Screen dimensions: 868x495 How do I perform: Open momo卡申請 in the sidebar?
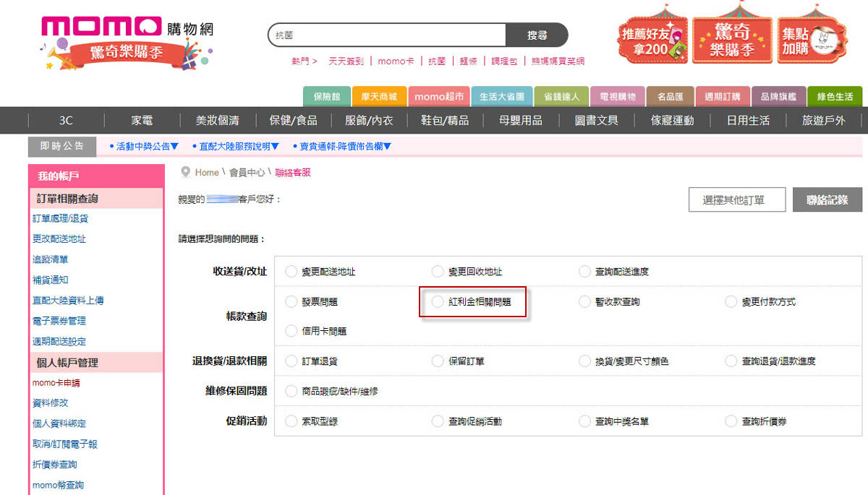pyautogui.click(x=56, y=383)
